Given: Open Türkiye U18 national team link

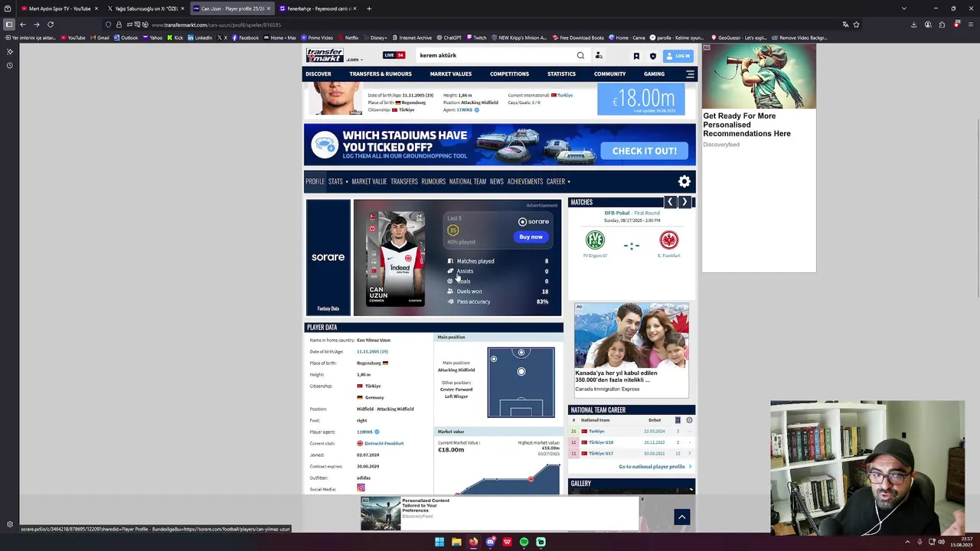Looking at the screenshot, I should 601,442.
